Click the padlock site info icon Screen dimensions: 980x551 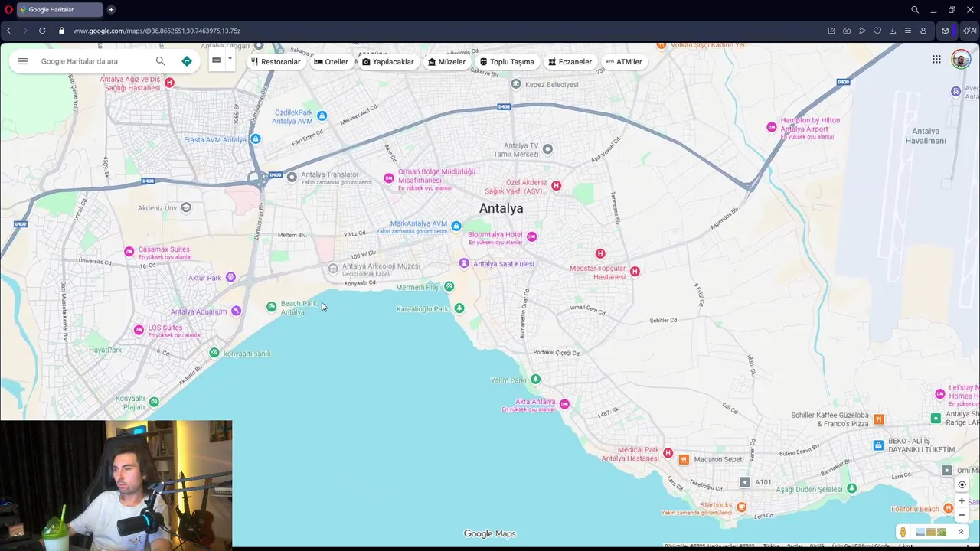(x=62, y=31)
